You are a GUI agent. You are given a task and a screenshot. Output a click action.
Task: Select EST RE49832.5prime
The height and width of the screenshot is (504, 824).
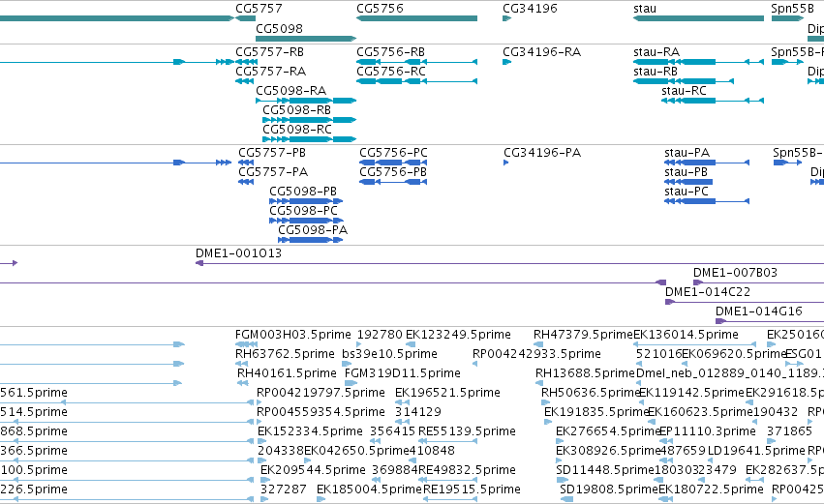point(467,470)
